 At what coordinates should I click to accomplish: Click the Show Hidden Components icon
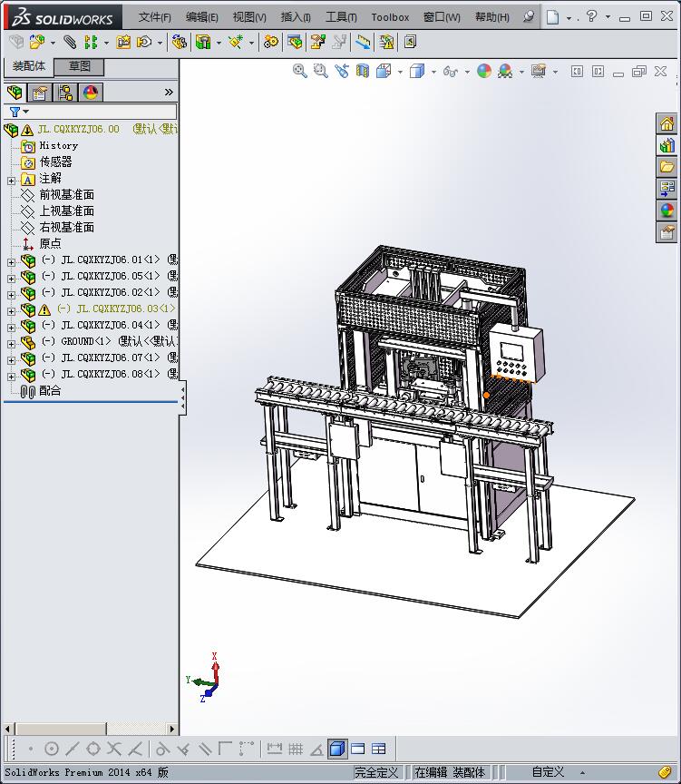pyautogui.click(x=179, y=42)
